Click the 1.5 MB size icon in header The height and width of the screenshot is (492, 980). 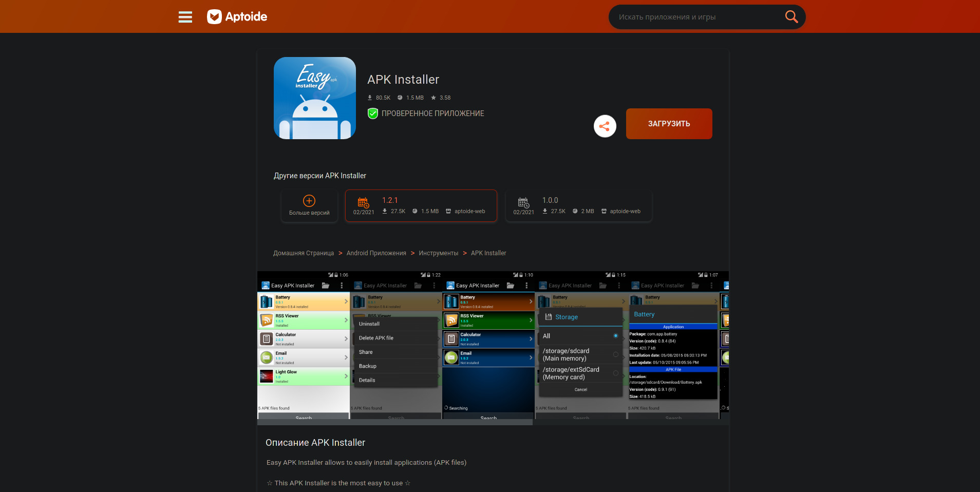click(x=400, y=98)
